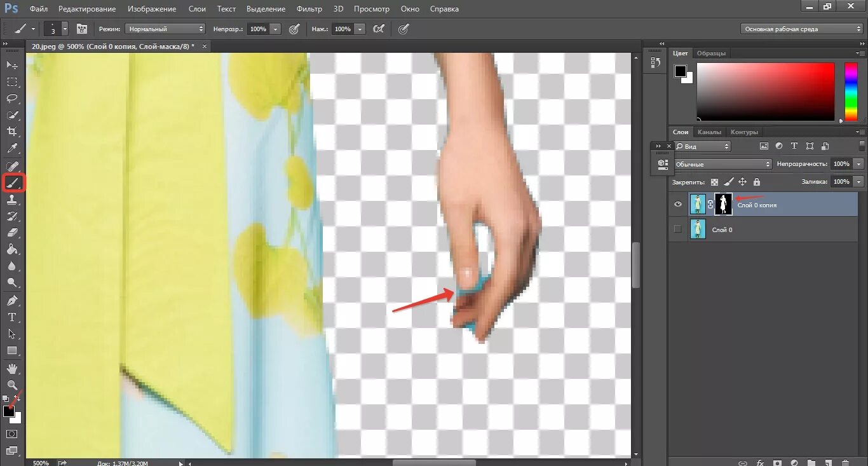Viewport: 868px width, 466px height.
Task: Select the Crop tool
Action: pos(12,132)
